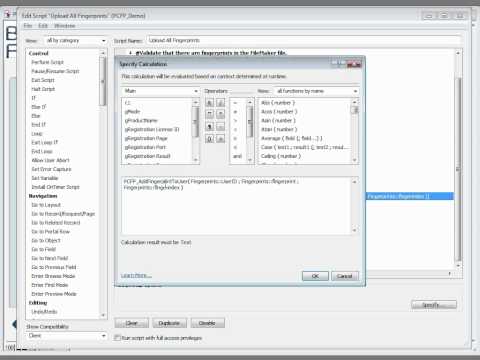Click Cancel in Specify Calculation dialog

(x=345, y=276)
